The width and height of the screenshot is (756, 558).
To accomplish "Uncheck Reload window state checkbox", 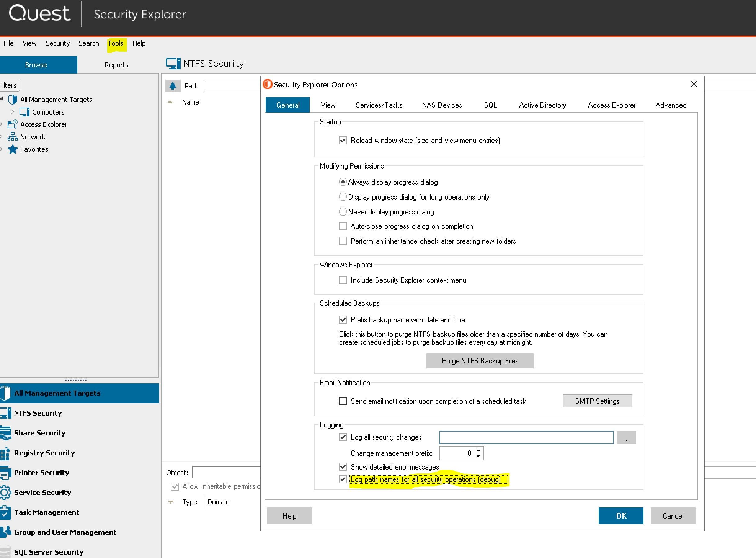I will [343, 140].
